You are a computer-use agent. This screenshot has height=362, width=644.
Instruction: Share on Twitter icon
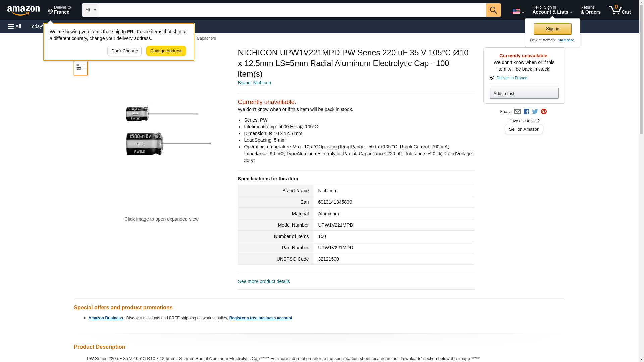(x=535, y=112)
